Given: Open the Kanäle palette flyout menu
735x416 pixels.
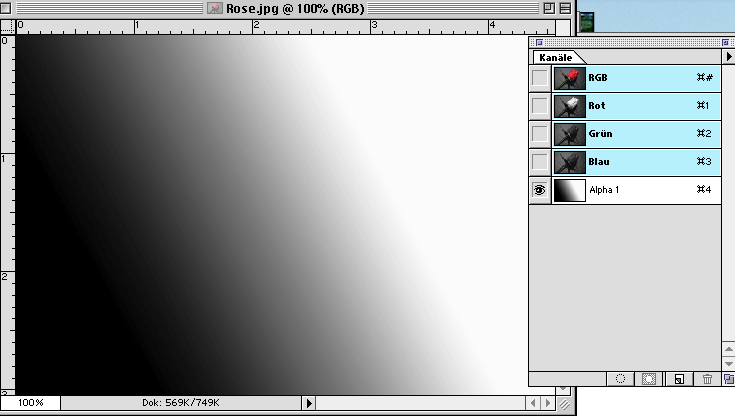Looking at the screenshot, I should point(727,59).
